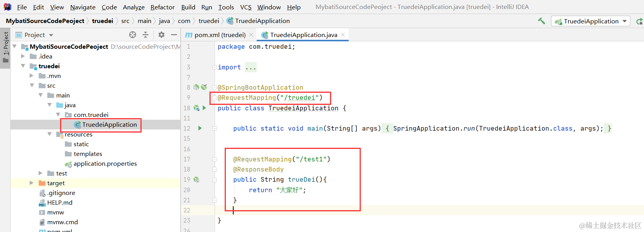The image size is (644, 232).
Task: Select the TruedeiApplication.java editor tab
Action: pyautogui.click(x=303, y=35)
